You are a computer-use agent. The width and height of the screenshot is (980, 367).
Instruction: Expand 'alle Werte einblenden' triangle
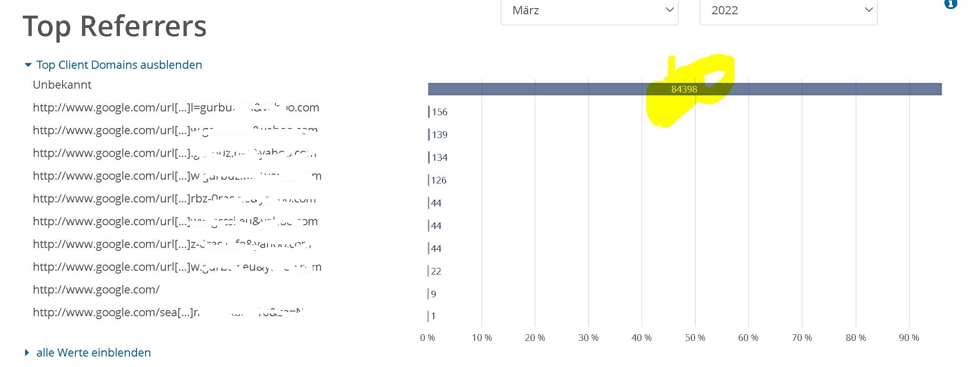pos(27,353)
